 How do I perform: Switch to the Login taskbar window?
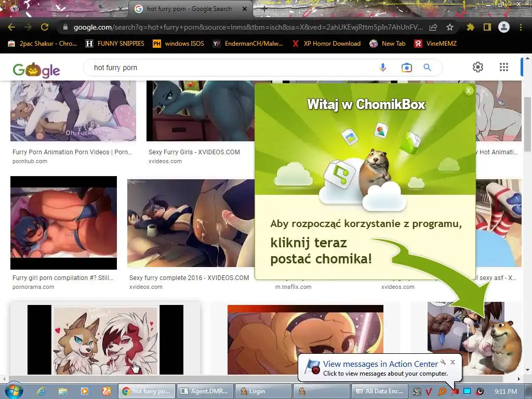pyautogui.click(x=263, y=391)
